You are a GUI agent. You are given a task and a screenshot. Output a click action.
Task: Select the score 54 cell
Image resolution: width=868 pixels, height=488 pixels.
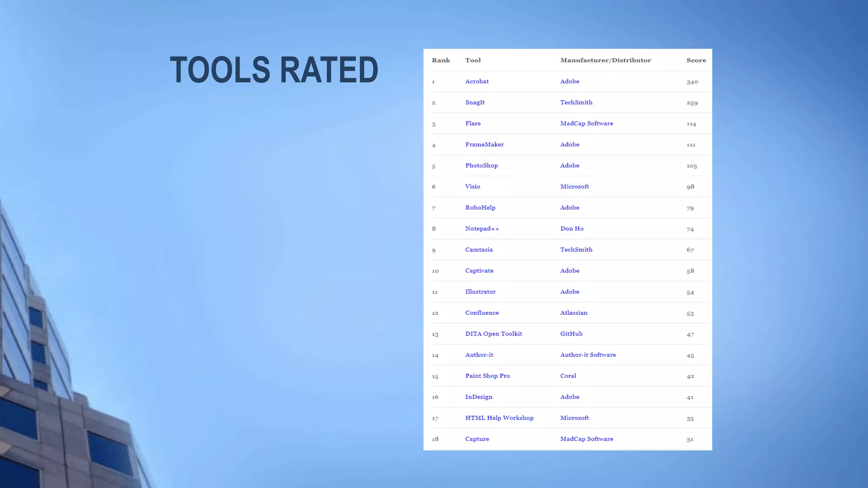pos(690,292)
